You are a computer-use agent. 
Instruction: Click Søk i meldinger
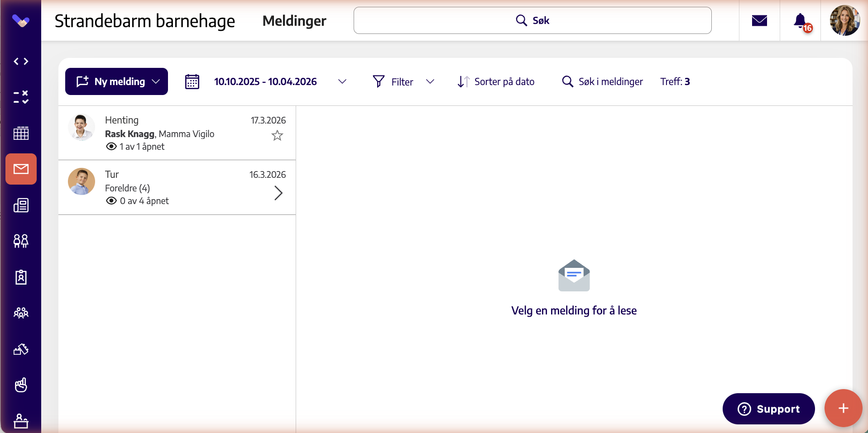(x=602, y=81)
